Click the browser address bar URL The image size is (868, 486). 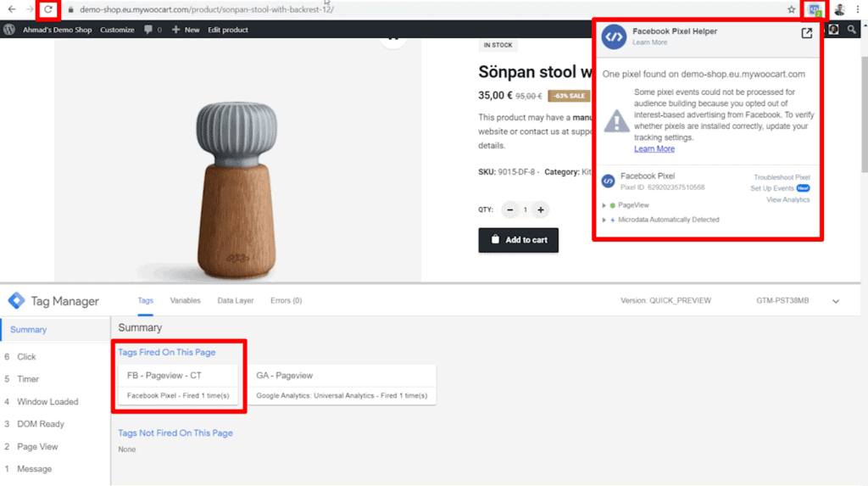click(x=207, y=9)
